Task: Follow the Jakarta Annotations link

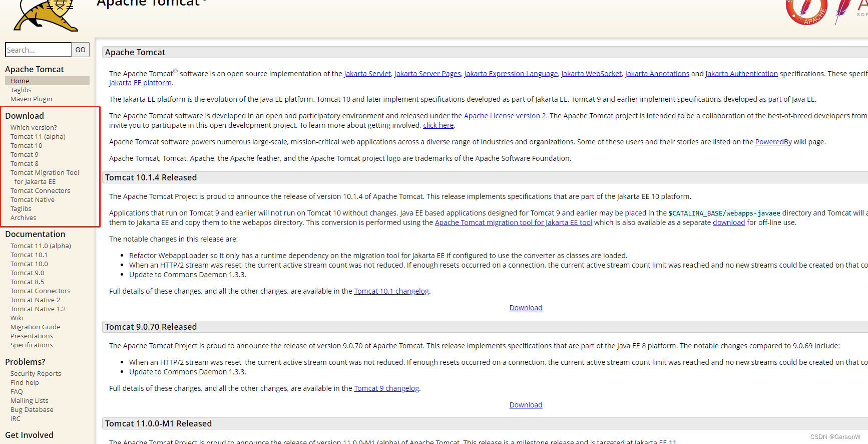Action: (657, 73)
